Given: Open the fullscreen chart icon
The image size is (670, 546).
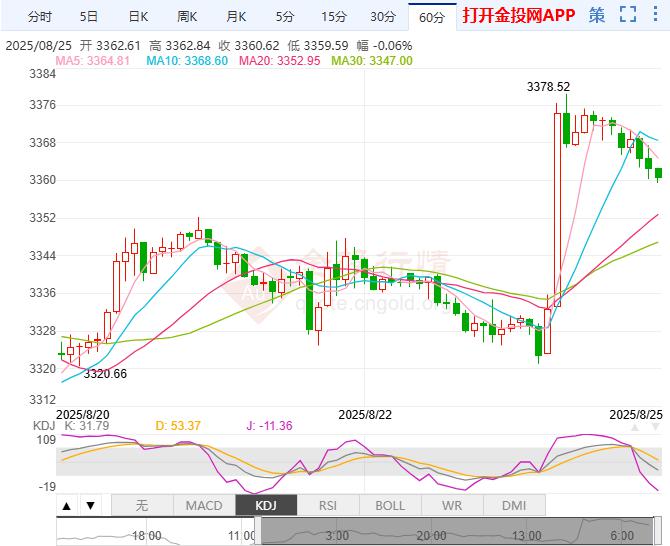Looking at the screenshot, I should 628,15.
